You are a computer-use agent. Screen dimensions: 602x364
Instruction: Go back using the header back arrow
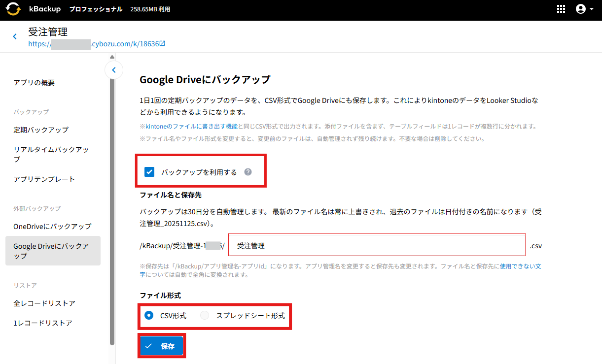(x=15, y=36)
